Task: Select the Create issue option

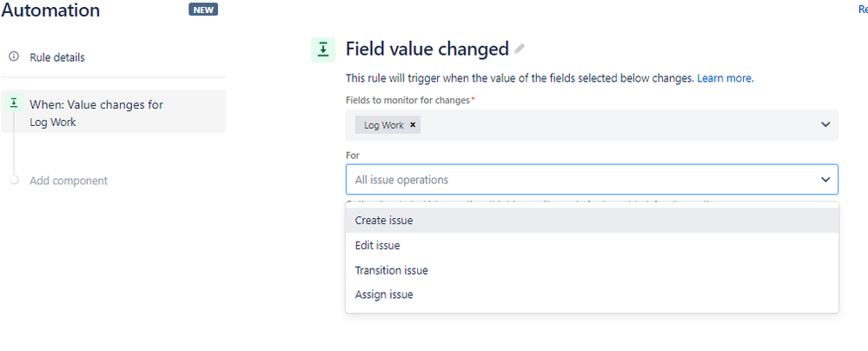Action: (384, 221)
